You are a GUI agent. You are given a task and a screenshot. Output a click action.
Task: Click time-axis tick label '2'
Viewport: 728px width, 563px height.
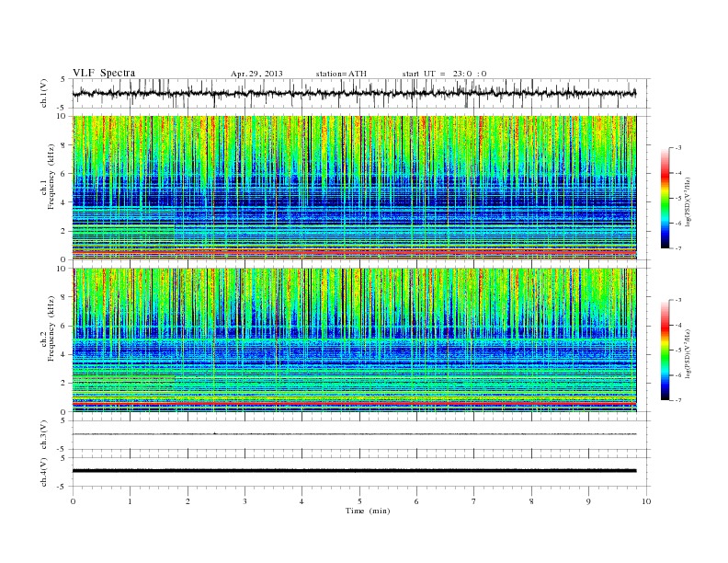click(x=188, y=501)
